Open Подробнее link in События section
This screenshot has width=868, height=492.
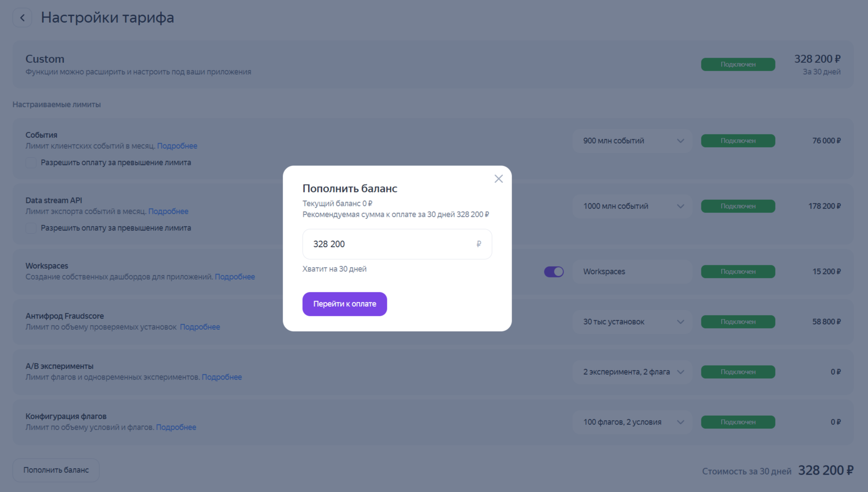177,146
